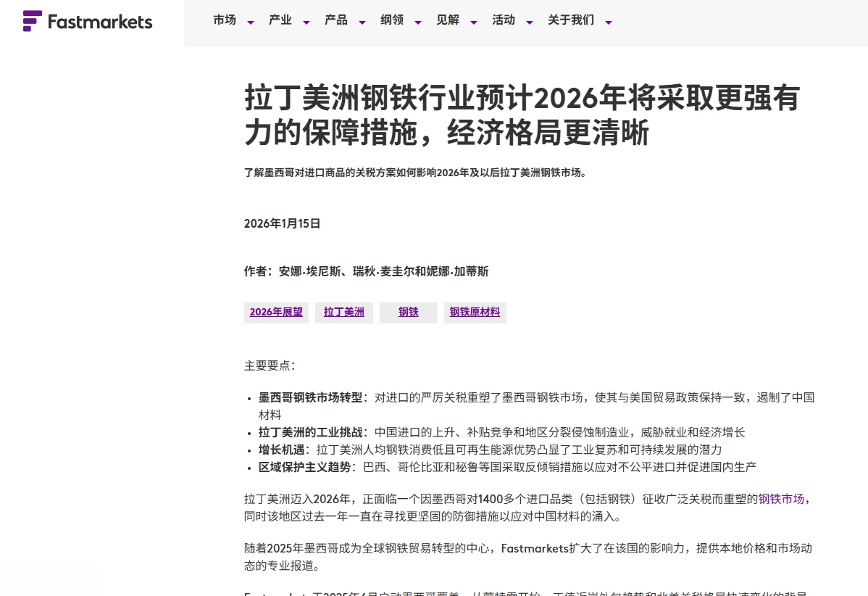The height and width of the screenshot is (596, 868).
Task: Click the 2026年展望 tag link
Action: (x=276, y=312)
